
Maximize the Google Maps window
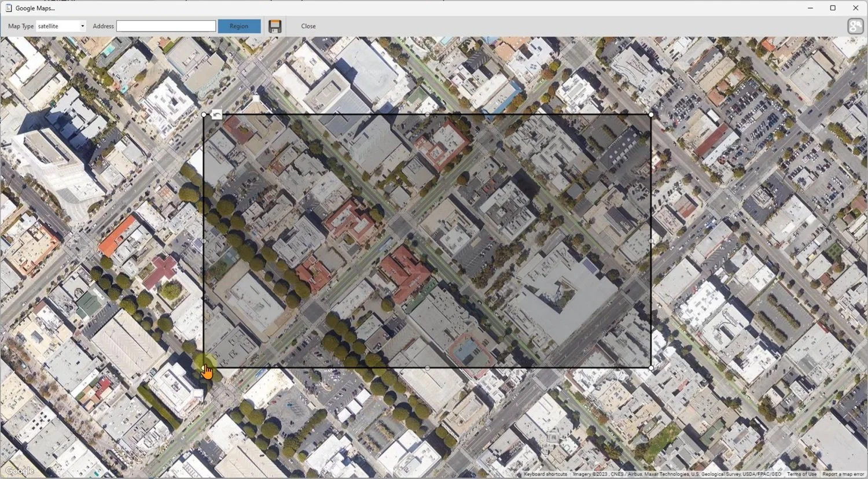pyautogui.click(x=833, y=8)
